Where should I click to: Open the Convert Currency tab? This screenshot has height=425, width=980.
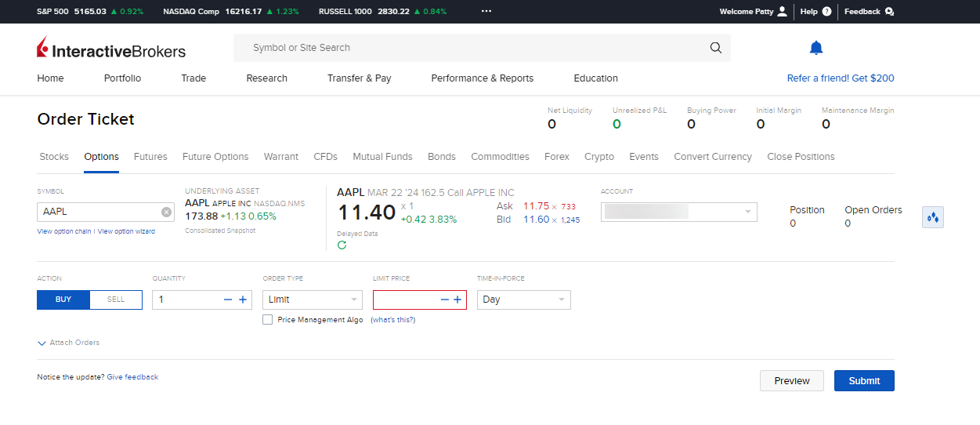(713, 157)
